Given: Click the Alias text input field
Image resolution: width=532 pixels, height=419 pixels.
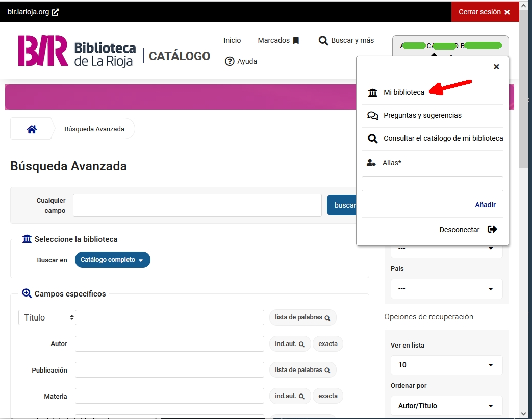Looking at the screenshot, I should tap(432, 184).
